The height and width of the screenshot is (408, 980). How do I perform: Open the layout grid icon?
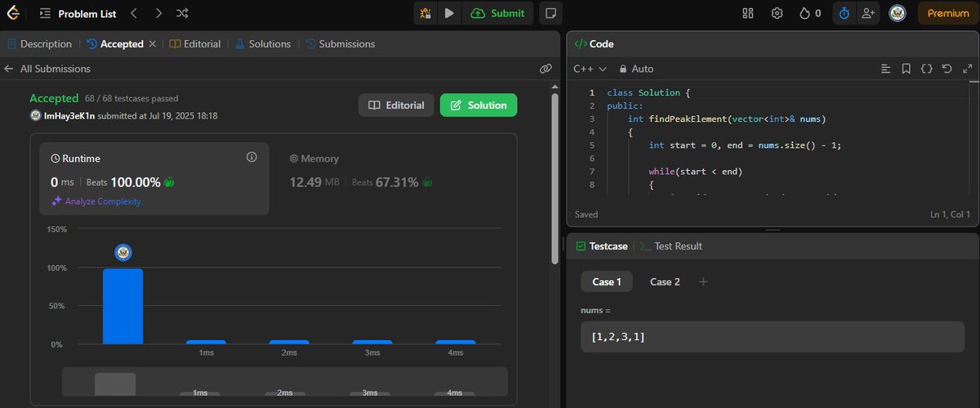pos(747,13)
